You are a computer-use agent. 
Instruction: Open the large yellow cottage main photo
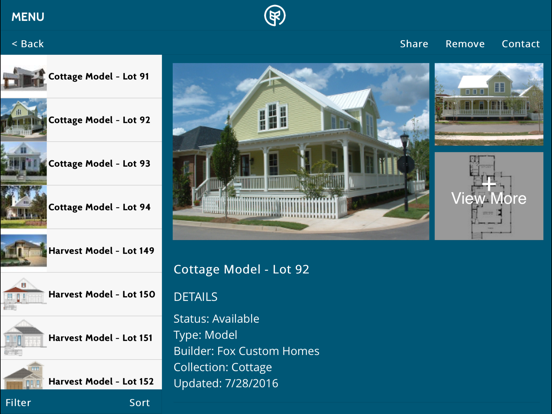click(x=301, y=151)
